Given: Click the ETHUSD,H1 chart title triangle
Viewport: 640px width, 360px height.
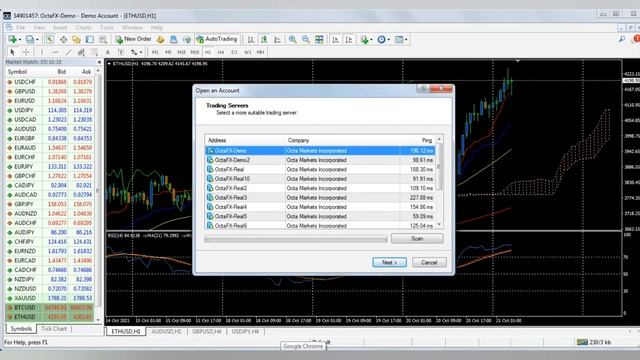Looking at the screenshot, I should point(109,64).
